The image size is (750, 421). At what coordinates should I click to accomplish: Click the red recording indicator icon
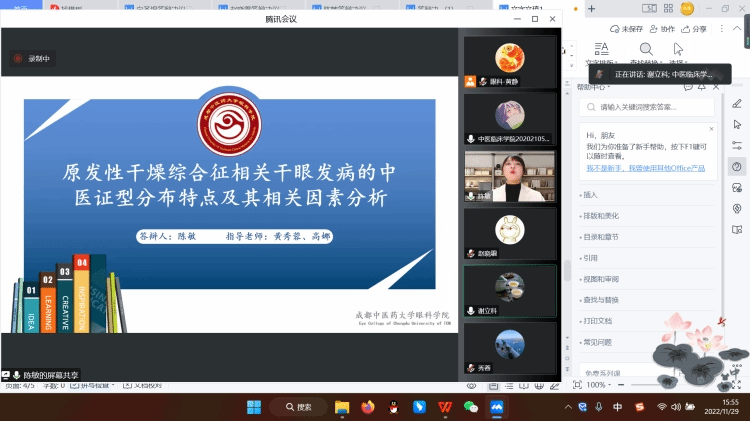18,58
